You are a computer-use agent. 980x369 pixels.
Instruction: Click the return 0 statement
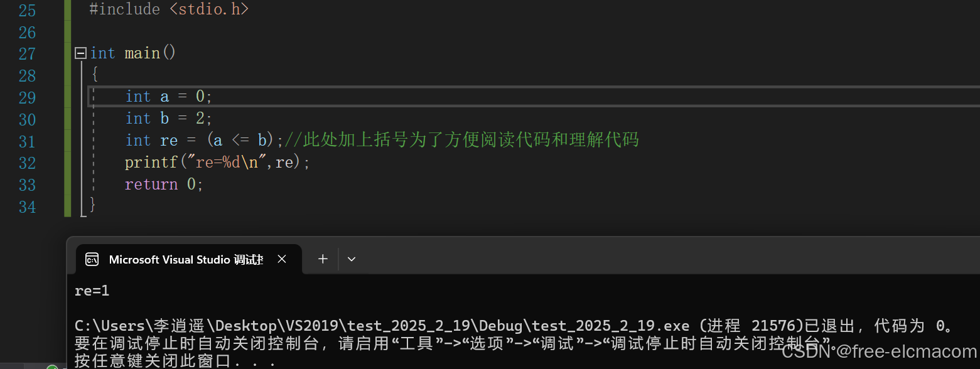(x=164, y=184)
